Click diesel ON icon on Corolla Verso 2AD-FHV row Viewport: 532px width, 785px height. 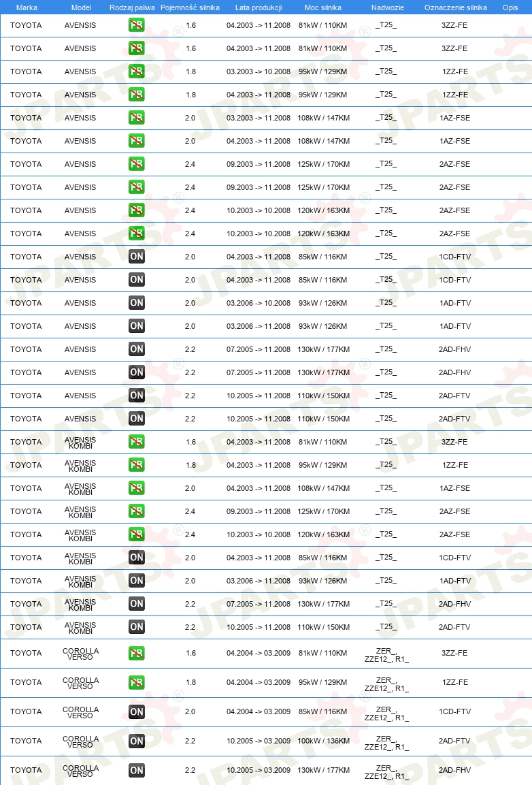coord(137,770)
